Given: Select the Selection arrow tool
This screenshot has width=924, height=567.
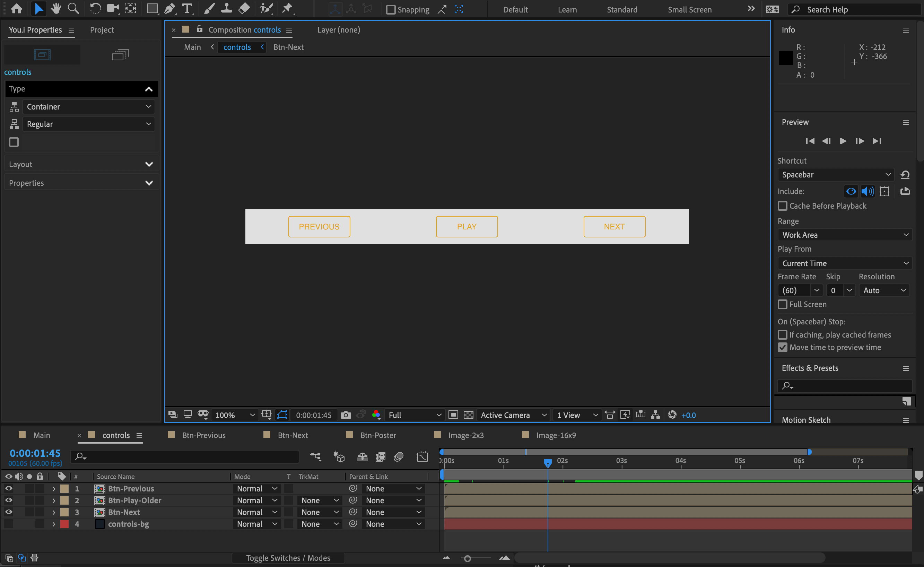Looking at the screenshot, I should coord(38,9).
